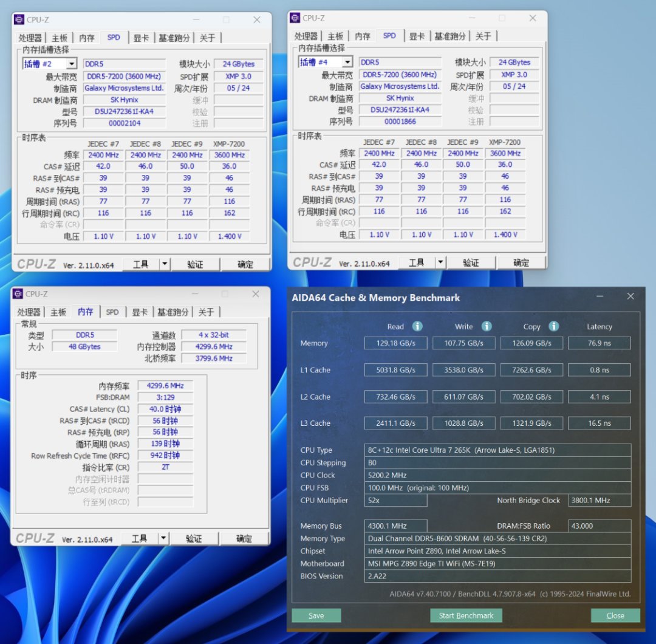The width and height of the screenshot is (656, 644).
Task: Click Memory Bus value 4300.1 MHz
Action: (396, 526)
